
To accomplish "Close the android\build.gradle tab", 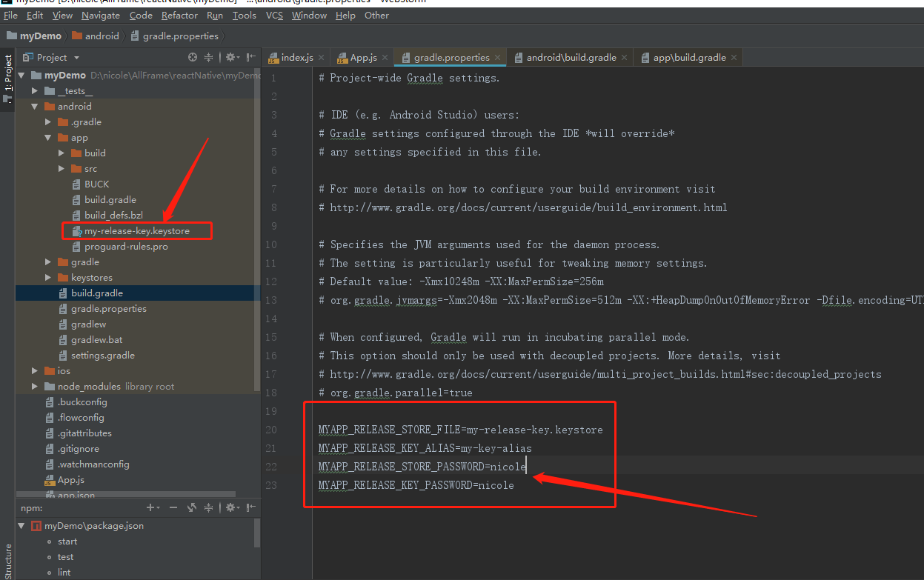I will pos(625,57).
